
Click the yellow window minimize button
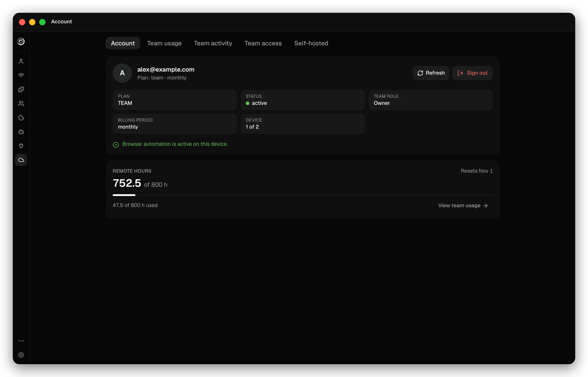[32, 22]
